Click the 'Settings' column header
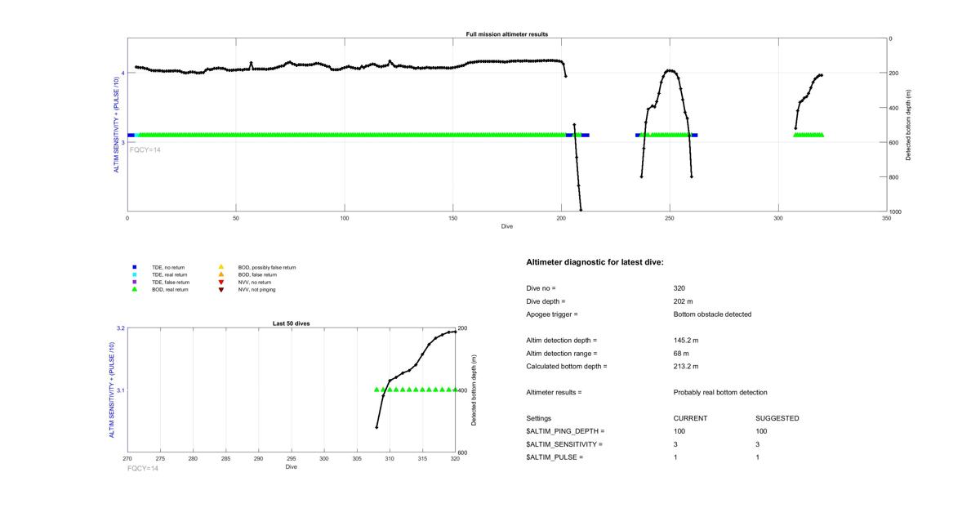Image resolution: width=980 pixels, height=508 pixels. click(x=539, y=418)
